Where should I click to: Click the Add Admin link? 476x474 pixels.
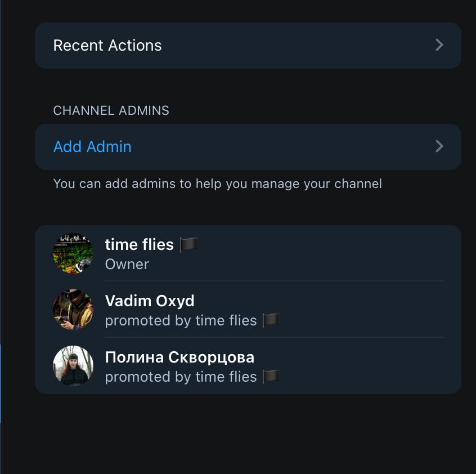92,147
